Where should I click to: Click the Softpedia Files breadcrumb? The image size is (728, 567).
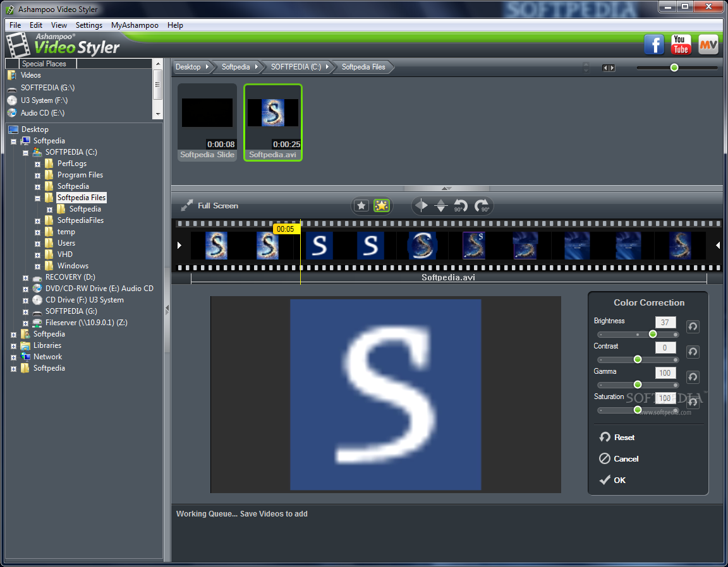click(363, 67)
